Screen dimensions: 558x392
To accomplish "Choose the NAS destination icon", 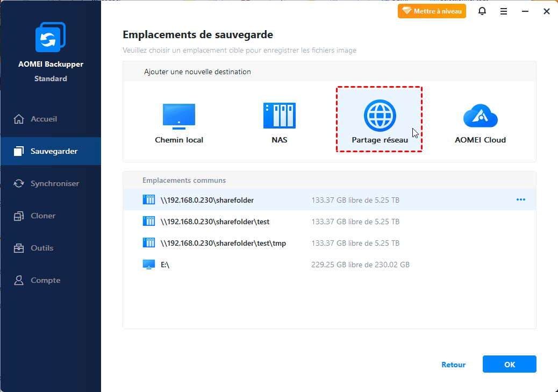I will [x=280, y=116].
